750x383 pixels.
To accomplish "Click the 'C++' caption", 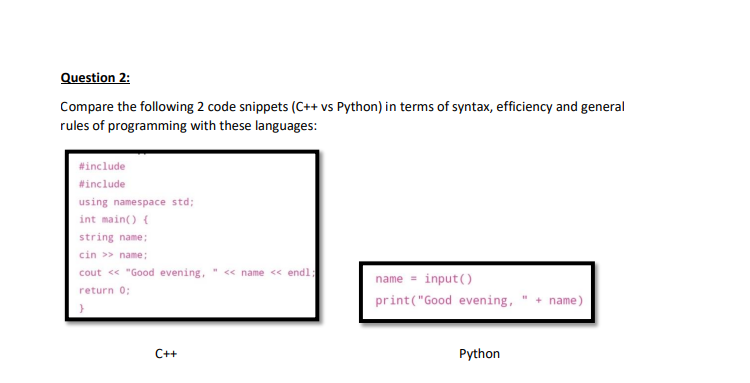I will [x=166, y=354].
